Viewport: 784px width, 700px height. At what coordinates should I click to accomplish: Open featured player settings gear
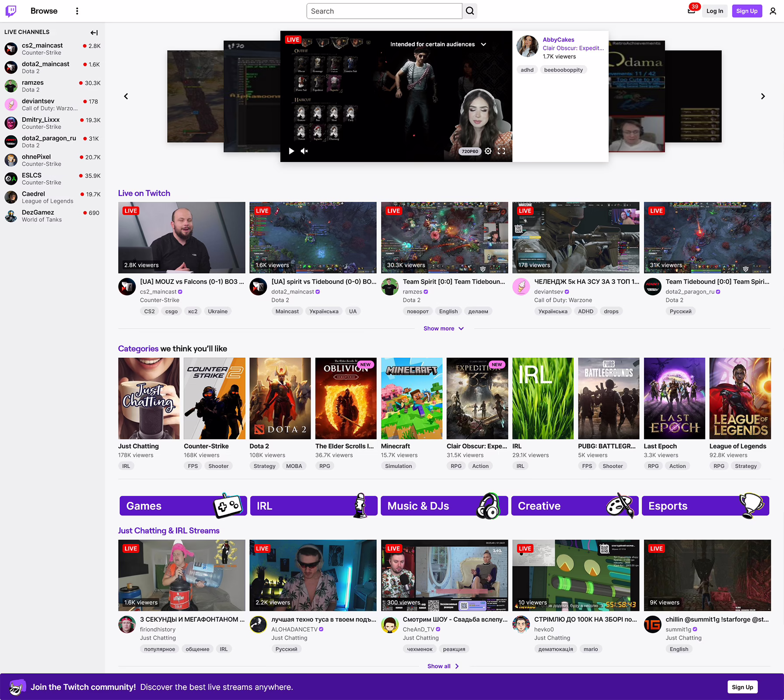point(488,151)
